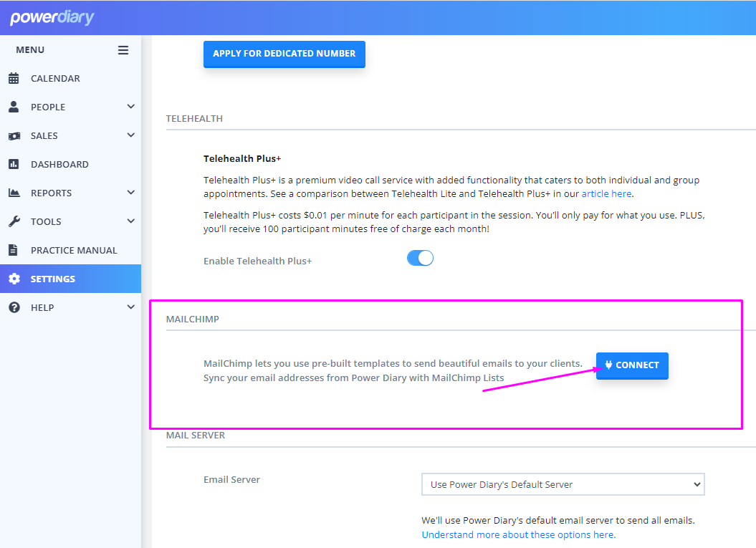The height and width of the screenshot is (548, 756).
Task: Click the Help question mark icon
Action: [x=14, y=307]
